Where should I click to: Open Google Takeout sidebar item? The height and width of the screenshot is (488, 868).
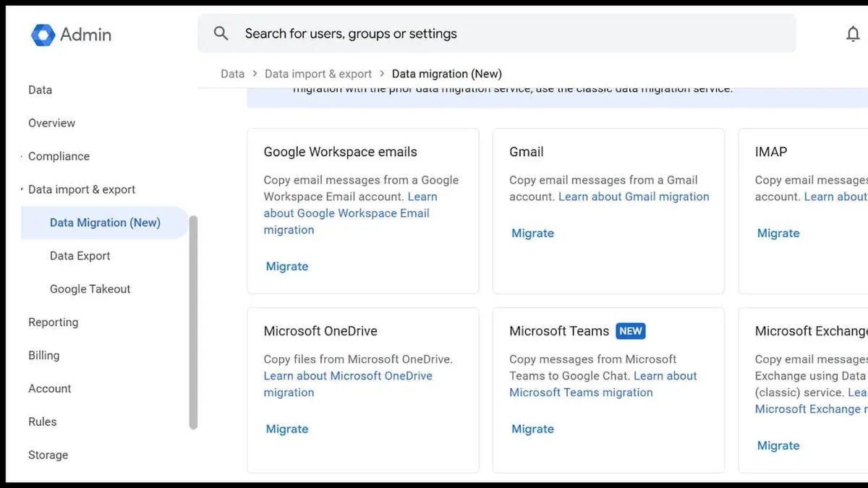pyautogui.click(x=90, y=289)
